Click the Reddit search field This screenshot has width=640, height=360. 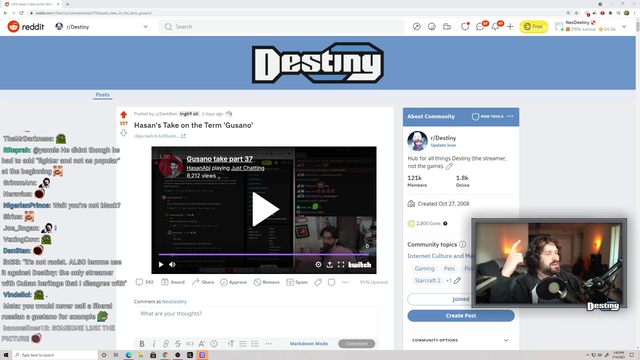[282, 27]
